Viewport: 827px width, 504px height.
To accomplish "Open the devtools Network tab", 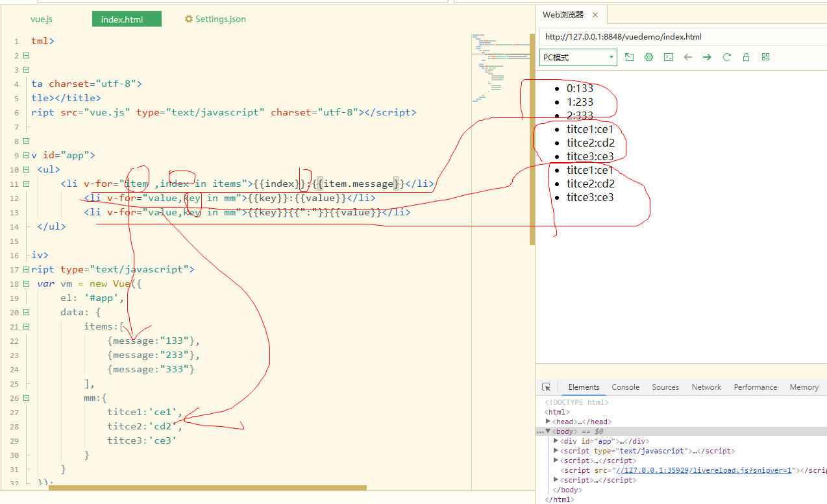I will point(706,387).
